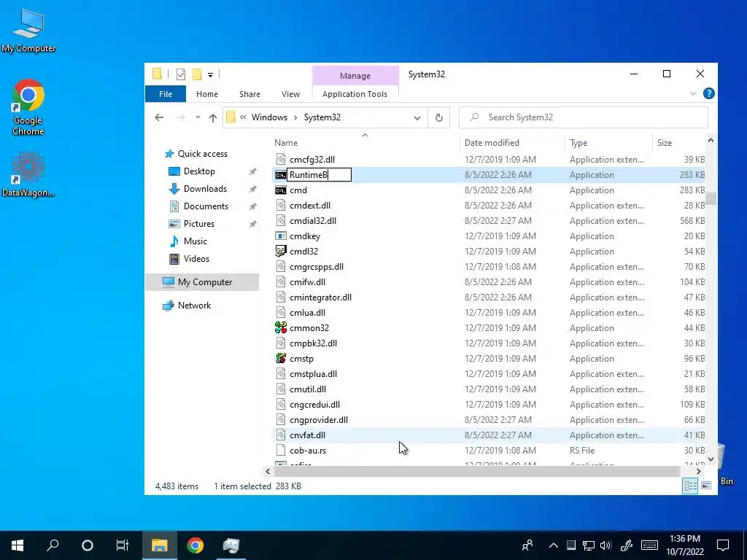This screenshot has height=560, width=747.
Task: Select the cmd application file icon
Action: (281, 190)
